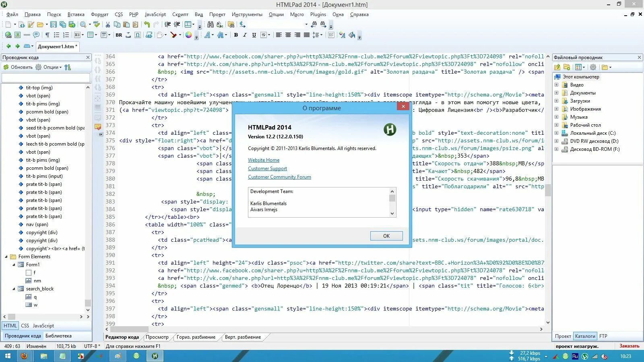Click the code explorer search input field
Viewport: 644px width, 362px height.
[x=46, y=78]
